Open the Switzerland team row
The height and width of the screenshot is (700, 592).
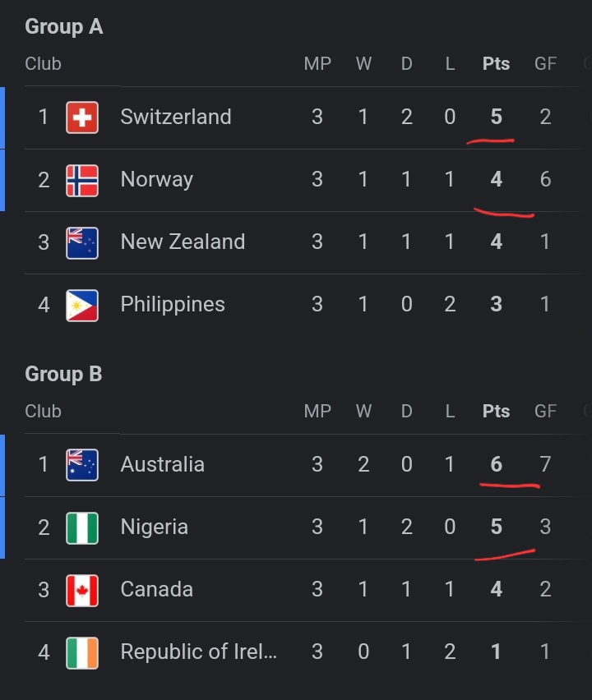tap(308, 117)
